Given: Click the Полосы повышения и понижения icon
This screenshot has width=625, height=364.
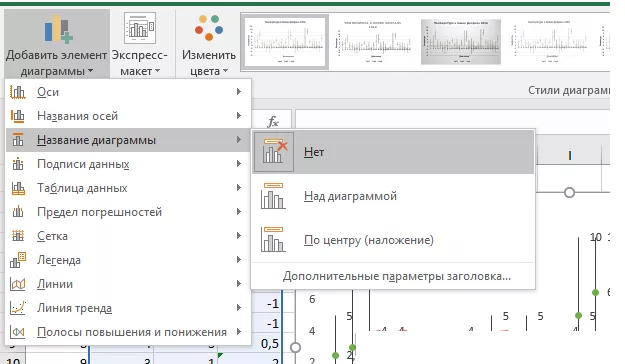Looking at the screenshot, I should (18, 332).
